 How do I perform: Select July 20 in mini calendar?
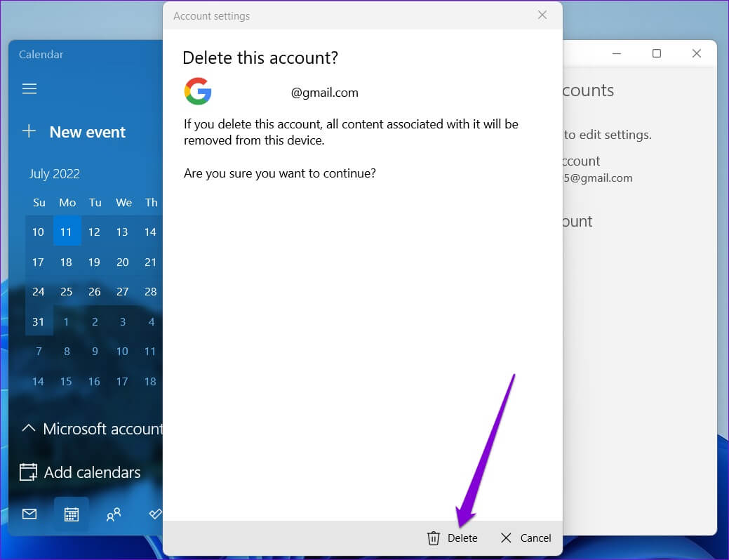tap(122, 262)
